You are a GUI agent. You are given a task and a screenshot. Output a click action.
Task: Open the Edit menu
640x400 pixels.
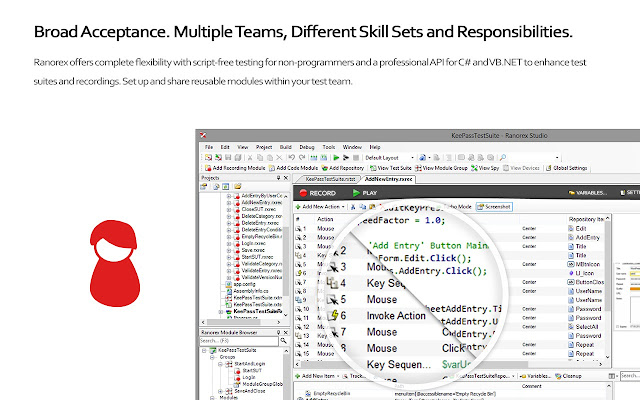click(x=225, y=147)
